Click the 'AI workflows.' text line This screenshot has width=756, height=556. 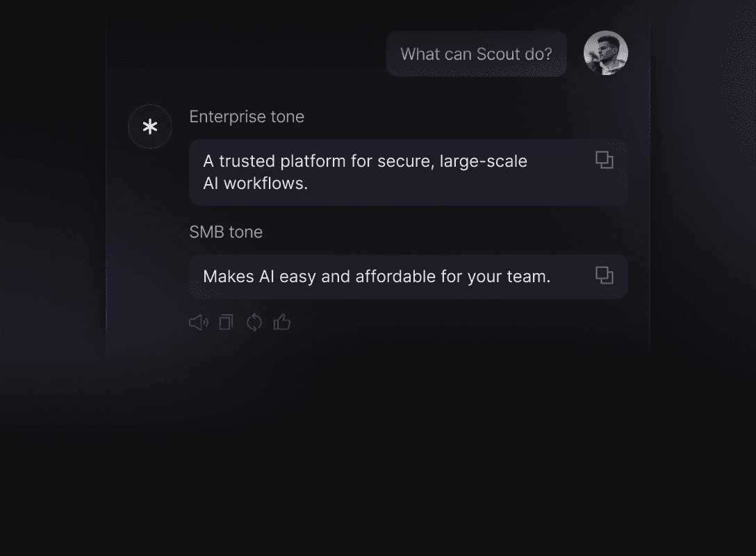(256, 183)
